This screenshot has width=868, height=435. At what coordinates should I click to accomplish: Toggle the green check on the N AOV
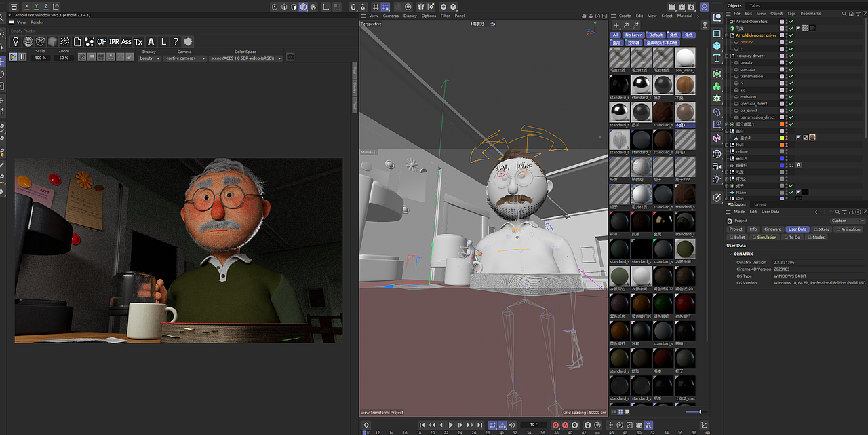tap(791, 83)
